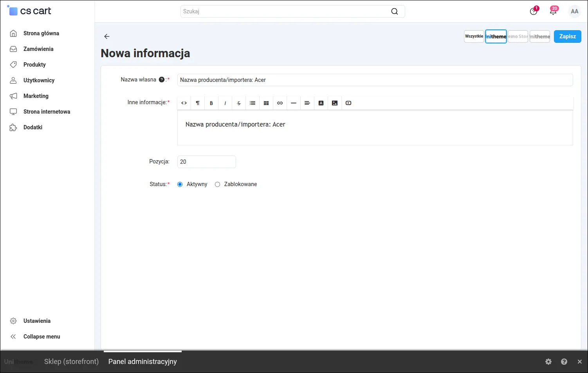
Task: Open the notifications bell
Action: (554, 11)
